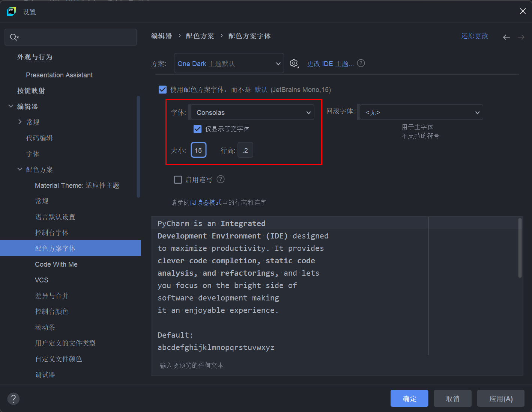Image resolution: width=532 pixels, height=412 pixels.
Task: Click the help icon beside 更改 IDE 主题
Action: (361, 63)
